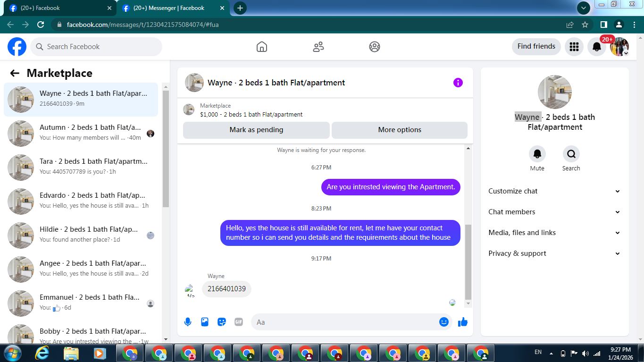644x362 pixels.
Task: Click the Mute bell icon
Action: coord(537,154)
